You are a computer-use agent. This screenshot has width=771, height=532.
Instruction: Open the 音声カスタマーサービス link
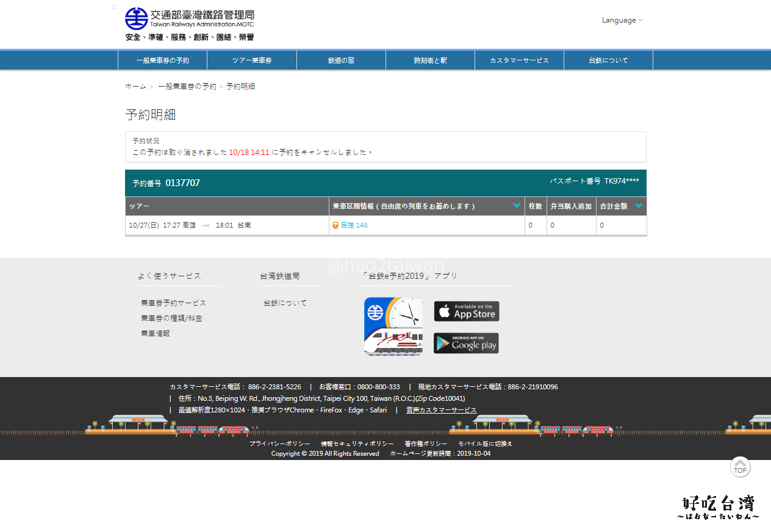click(441, 410)
